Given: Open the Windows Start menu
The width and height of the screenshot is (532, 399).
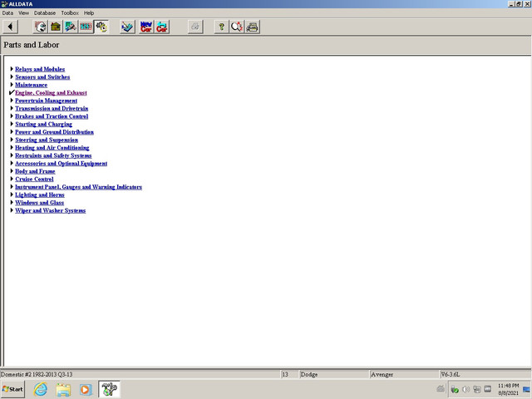Looking at the screenshot, I should pos(13,389).
